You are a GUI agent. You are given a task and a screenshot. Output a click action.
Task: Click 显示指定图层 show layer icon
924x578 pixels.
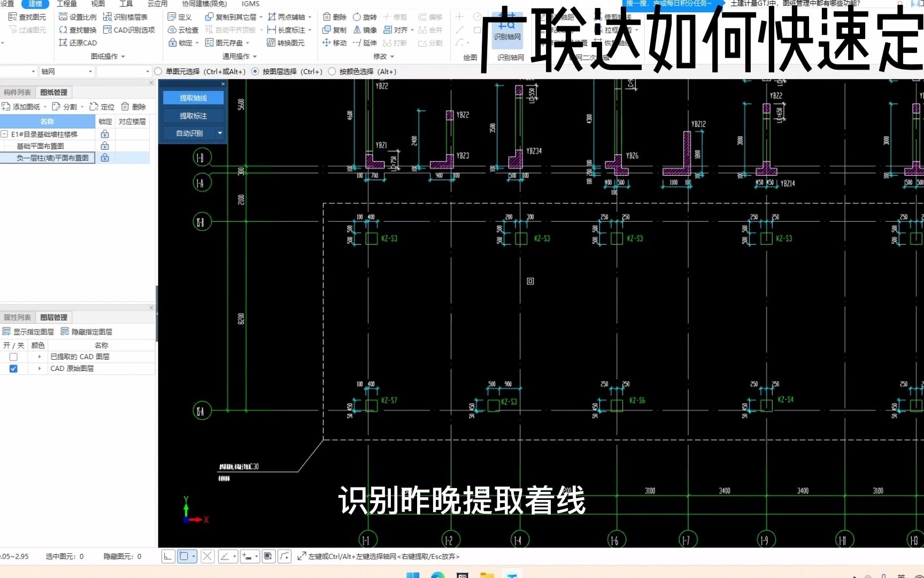click(6, 331)
